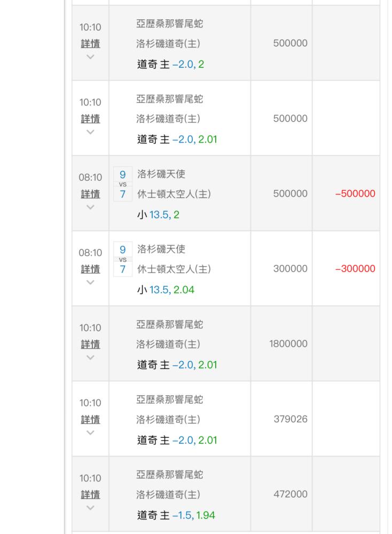Click the 1800000 stake amount
The height and width of the screenshot is (534, 392).
288,344
